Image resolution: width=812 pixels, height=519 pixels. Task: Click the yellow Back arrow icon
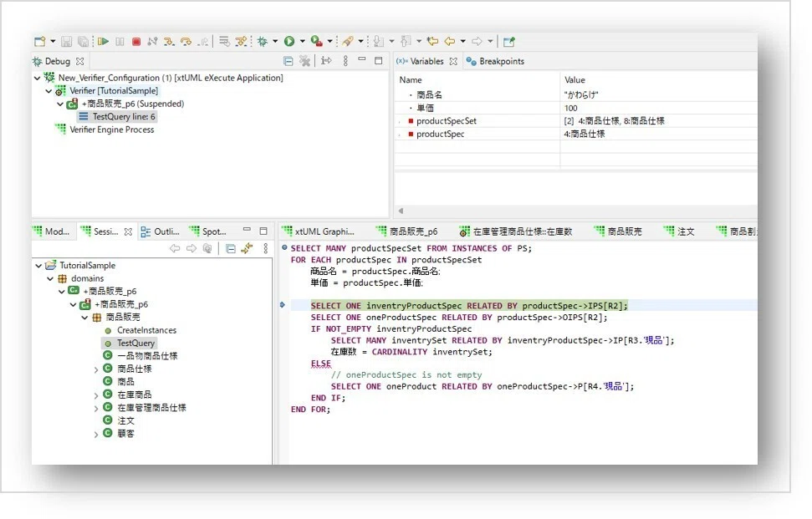450,42
